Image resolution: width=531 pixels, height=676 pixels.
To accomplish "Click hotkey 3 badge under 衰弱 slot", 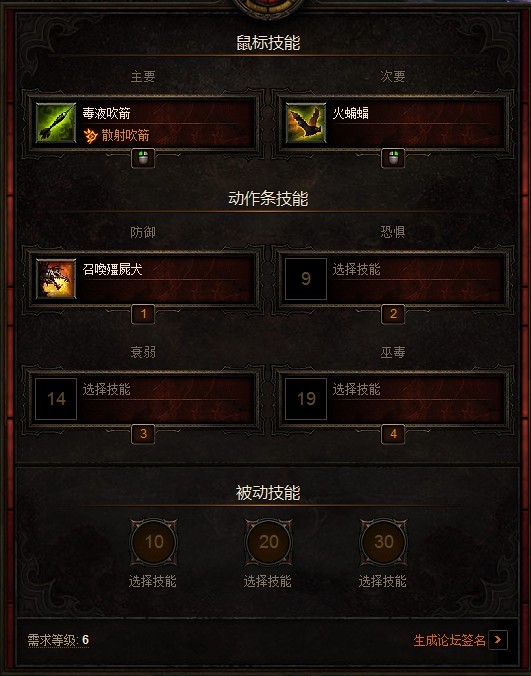I will (x=143, y=434).
